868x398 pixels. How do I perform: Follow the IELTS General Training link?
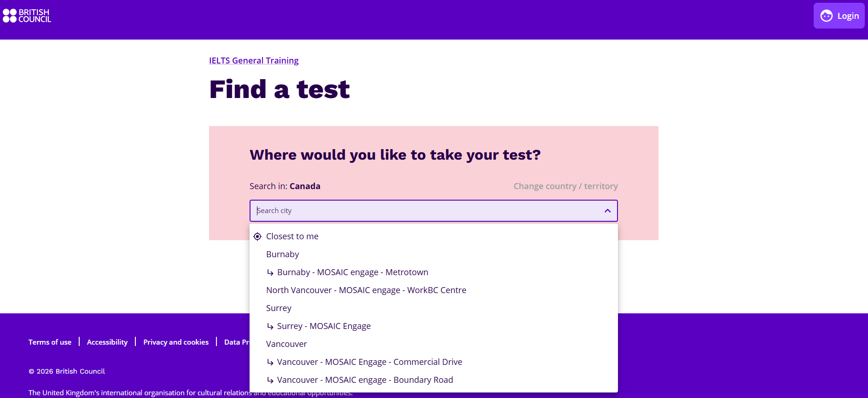coord(254,61)
